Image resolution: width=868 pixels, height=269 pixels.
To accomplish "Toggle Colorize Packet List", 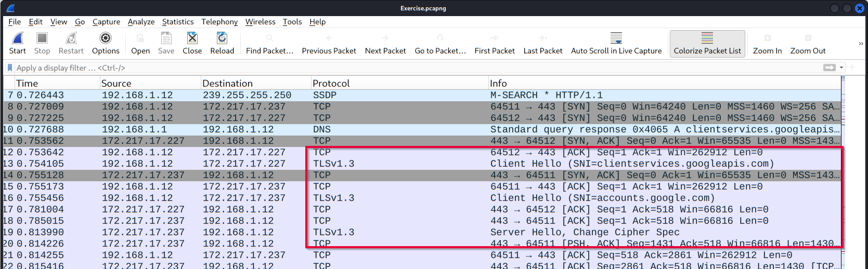I will point(707,43).
